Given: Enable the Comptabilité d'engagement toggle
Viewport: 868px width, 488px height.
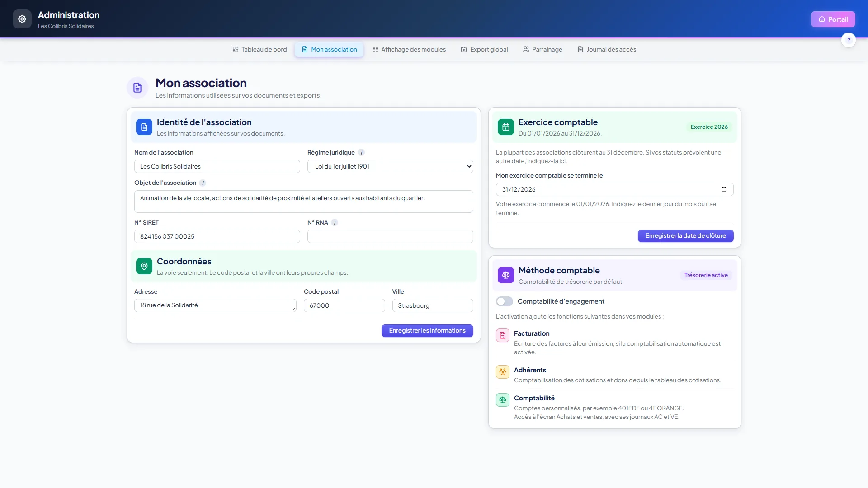Looking at the screenshot, I should coord(505,301).
